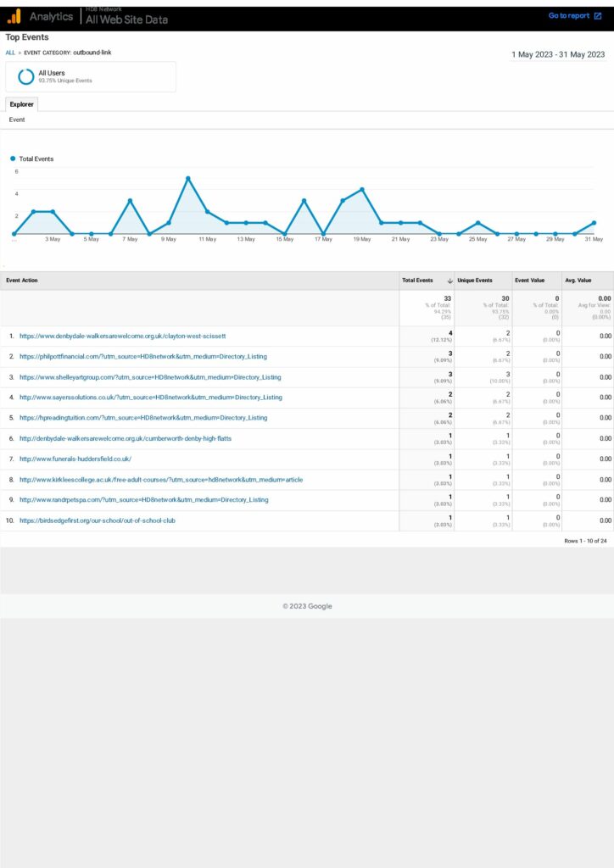This screenshot has height=868, width=614.
Task: Sort by Event Value column header
Action: (530, 281)
